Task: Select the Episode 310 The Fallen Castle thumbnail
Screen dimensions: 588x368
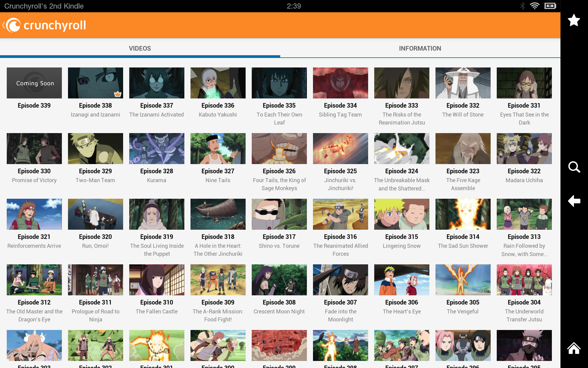Action: tap(156, 280)
